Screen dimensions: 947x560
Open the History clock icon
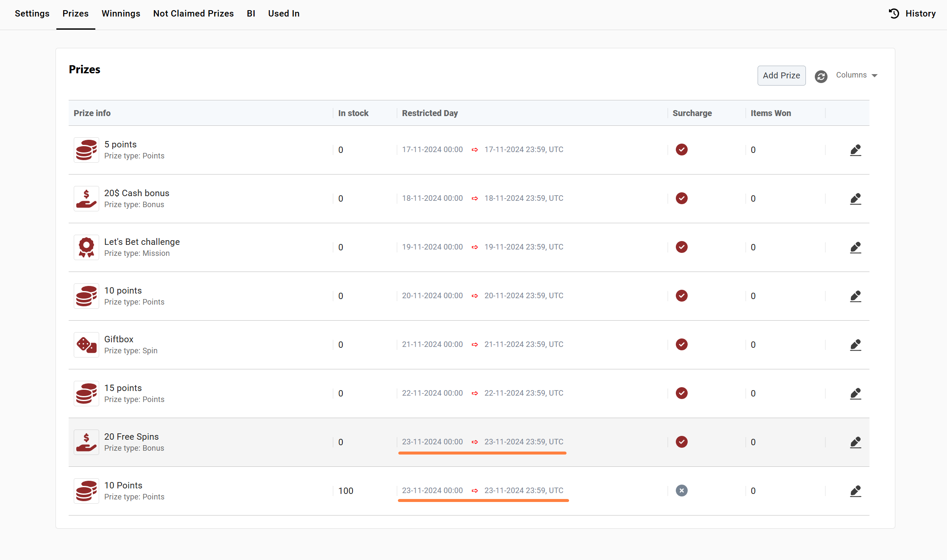pyautogui.click(x=894, y=14)
